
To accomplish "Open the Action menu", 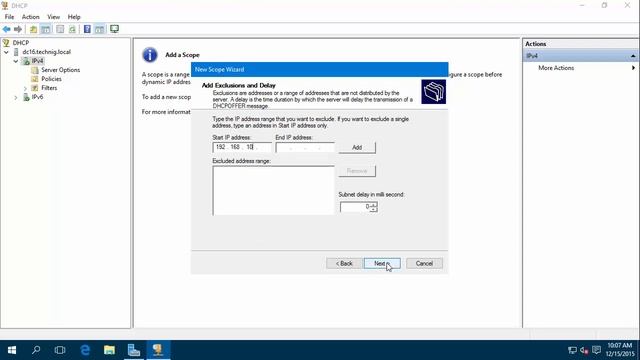I will coord(31,17).
